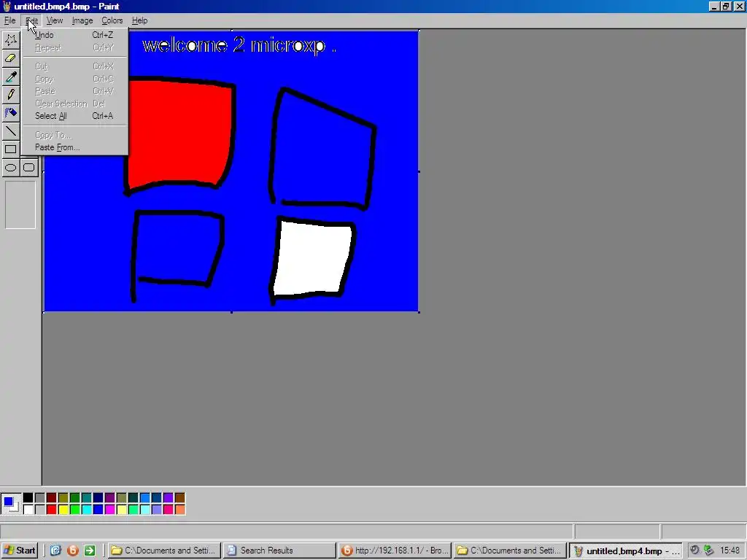This screenshot has height=560, width=747.
Task: Click the white shape on the canvas
Action: click(313, 259)
